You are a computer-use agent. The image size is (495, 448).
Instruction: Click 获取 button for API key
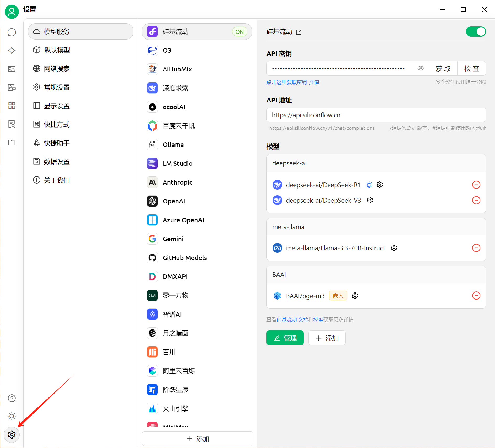[x=443, y=69]
